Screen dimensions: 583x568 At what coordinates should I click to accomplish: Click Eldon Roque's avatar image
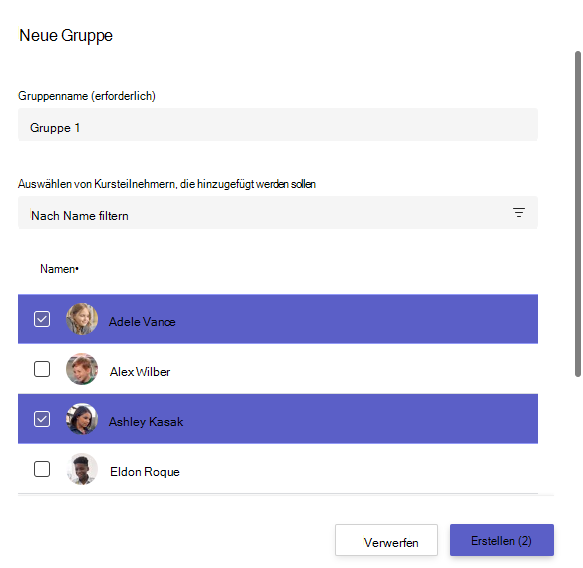coord(82,469)
